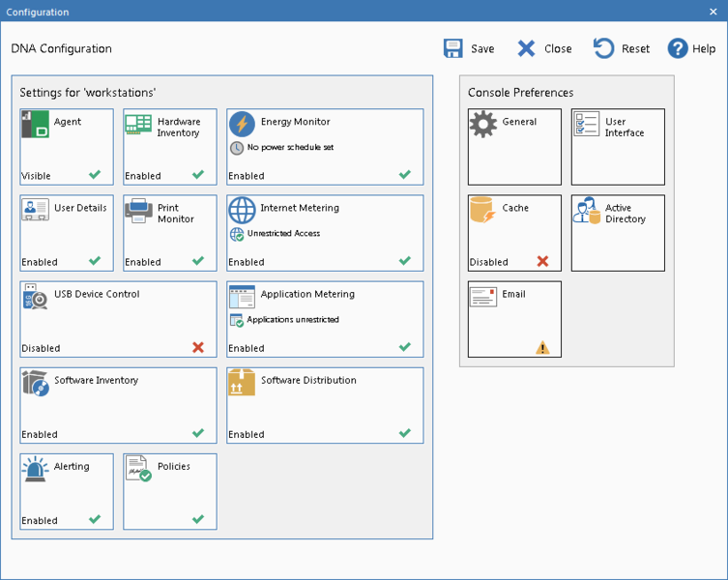Screen dimensions: 728x580
Task: Open the Agent settings icon
Action: point(36,125)
